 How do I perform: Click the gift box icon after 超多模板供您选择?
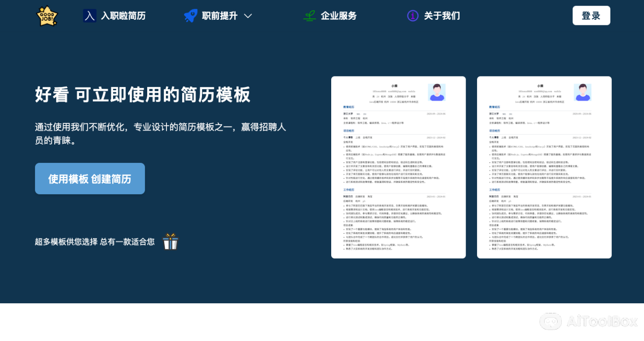(170, 241)
